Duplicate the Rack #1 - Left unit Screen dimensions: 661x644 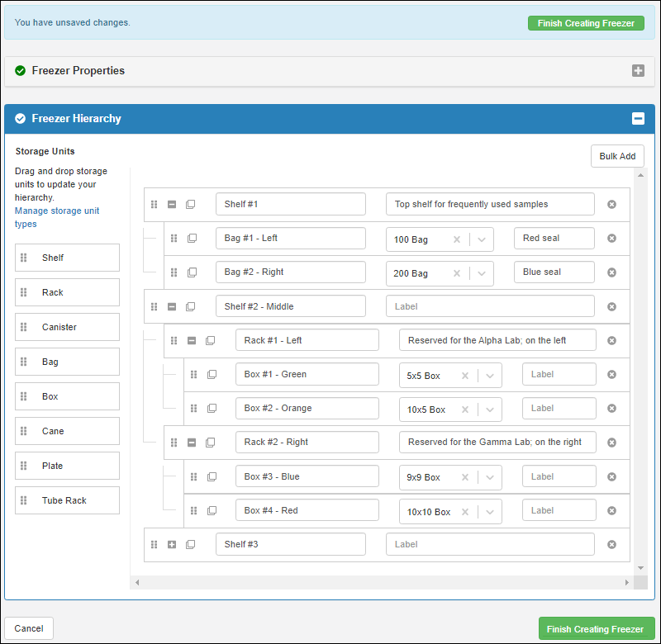(x=211, y=340)
